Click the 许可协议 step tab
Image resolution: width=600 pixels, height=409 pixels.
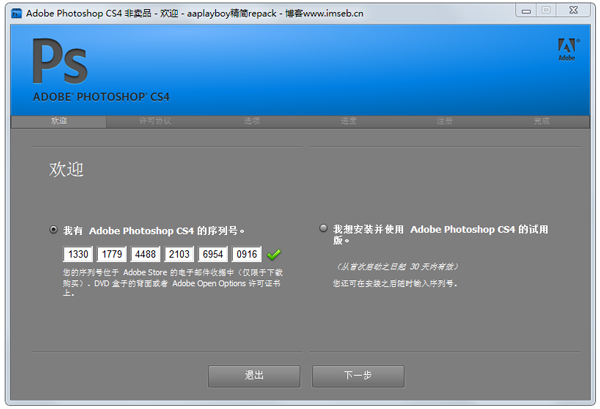click(155, 121)
